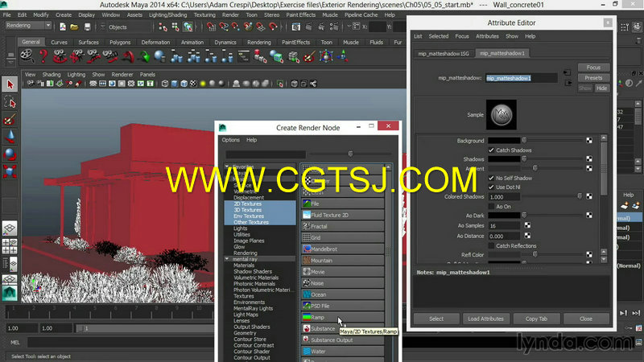The image size is (644, 362).
Task: Switch to the Polygons shelf tab
Action: pos(120,43)
